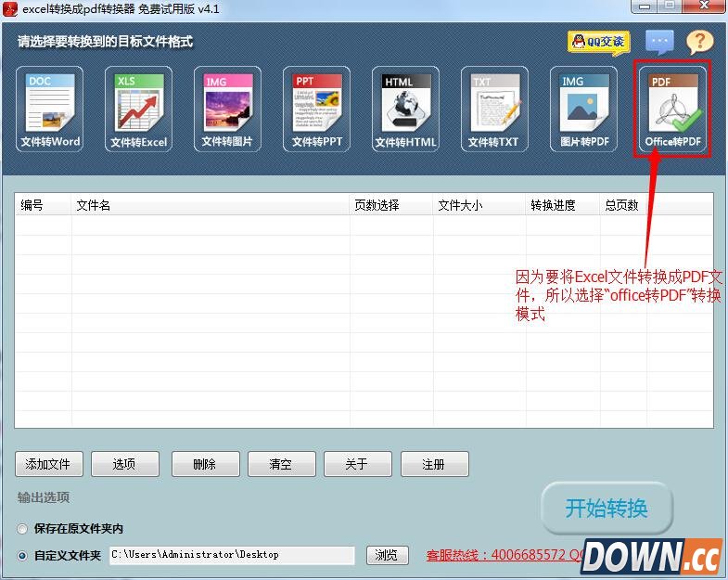Choose the 文件转HTML globe icon

[405, 110]
